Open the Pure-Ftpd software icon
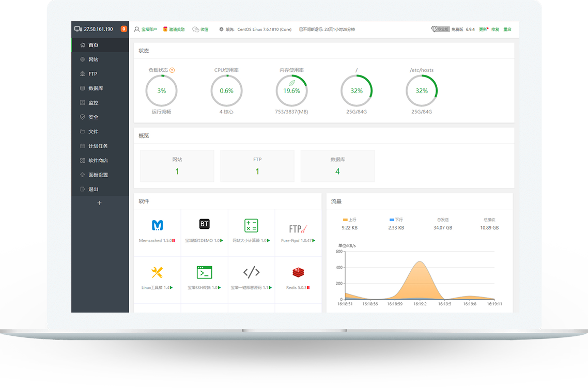 pyautogui.click(x=298, y=228)
